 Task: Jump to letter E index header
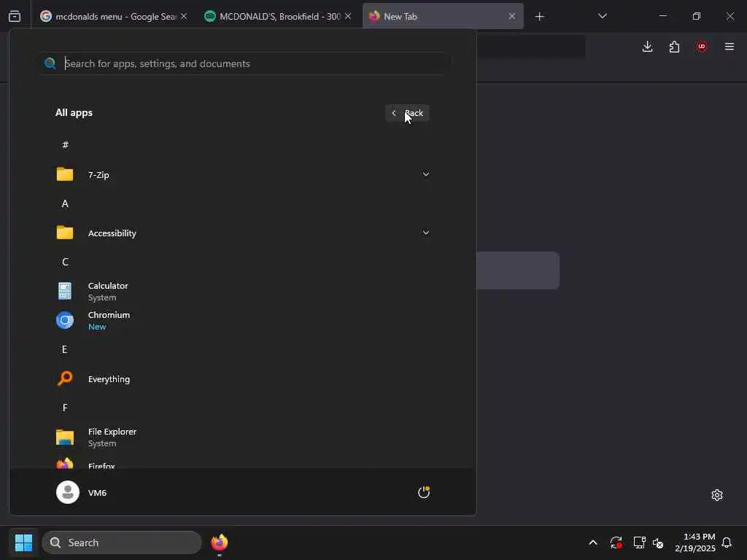point(65,349)
